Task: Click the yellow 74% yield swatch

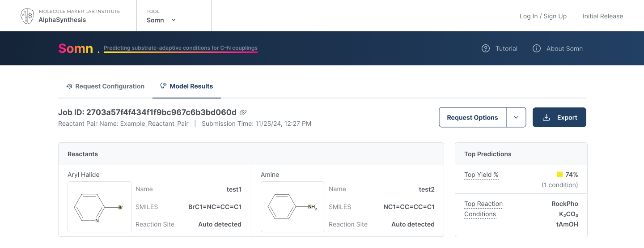Action: click(560, 175)
